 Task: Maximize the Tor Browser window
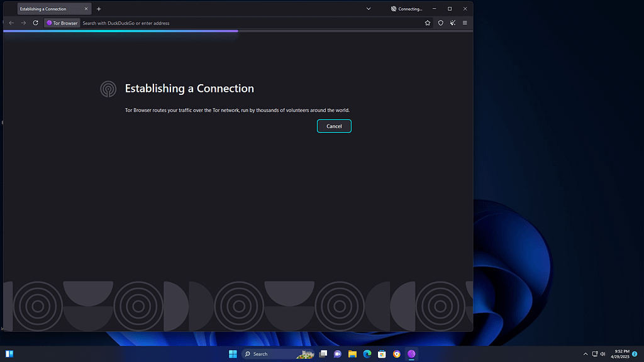click(450, 9)
